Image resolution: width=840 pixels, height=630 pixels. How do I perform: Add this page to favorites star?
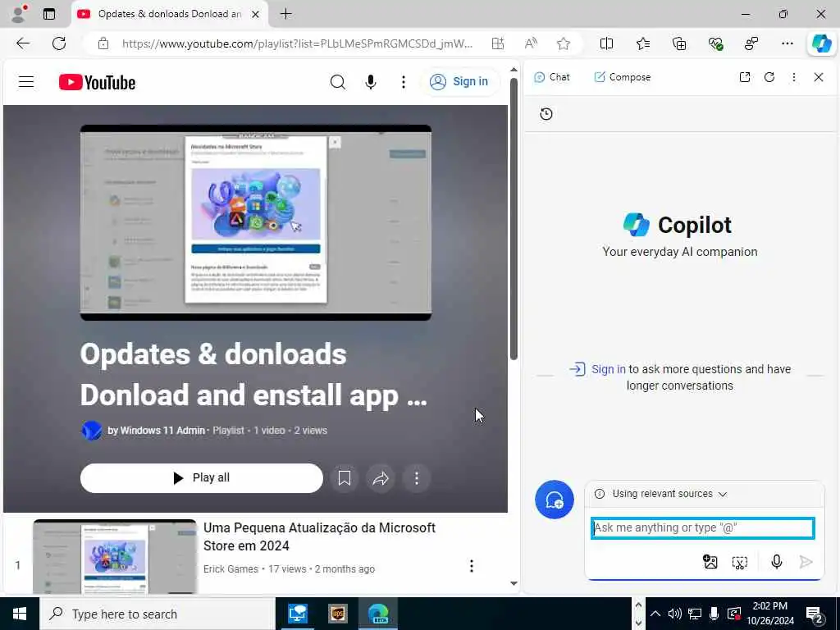coord(563,43)
